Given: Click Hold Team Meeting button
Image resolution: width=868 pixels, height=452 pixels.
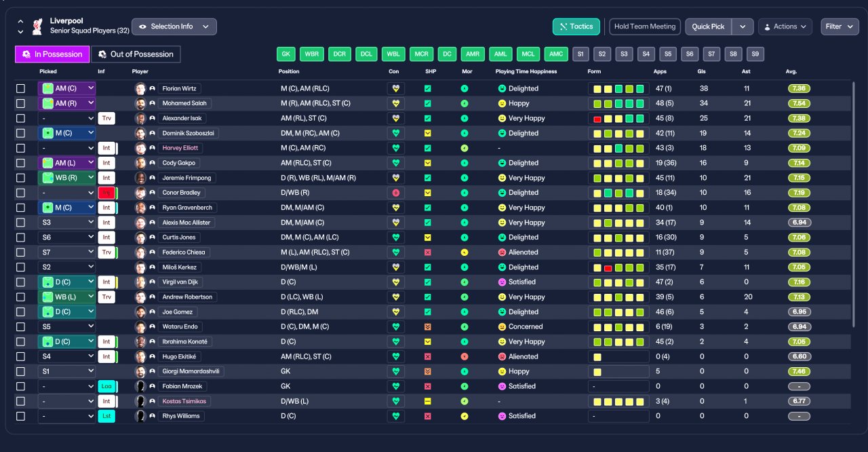Looking at the screenshot, I should [x=644, y=26].
